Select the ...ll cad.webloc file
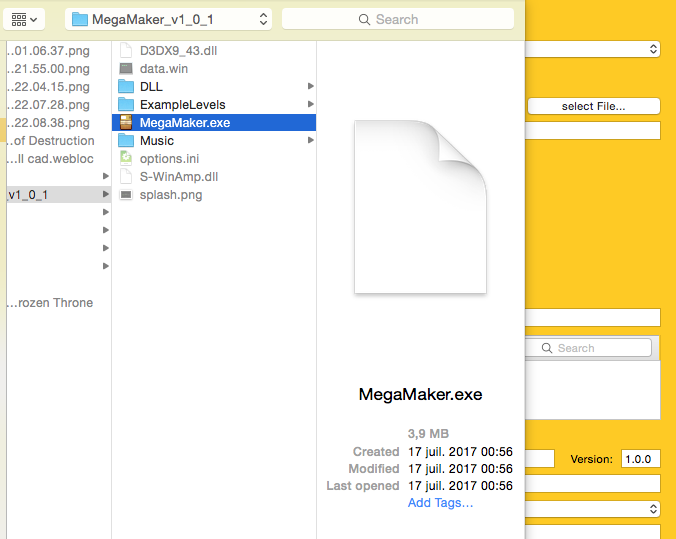676x539 pixels. (50, 159)
